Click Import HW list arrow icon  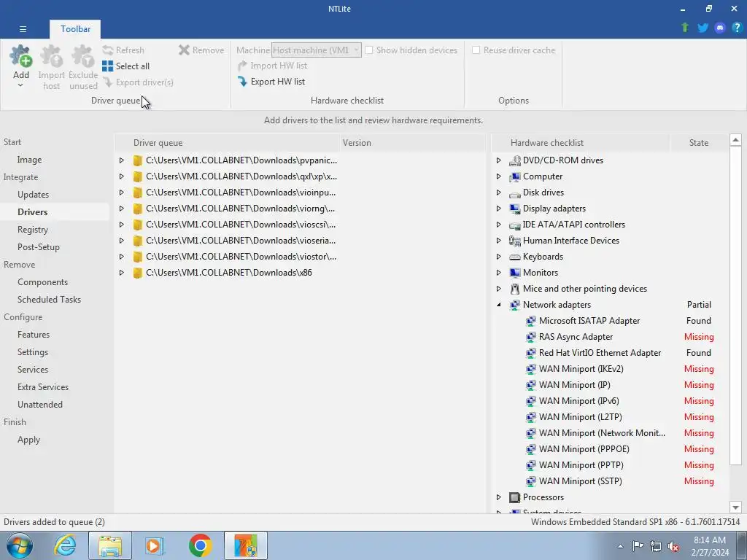(x=242, y=66)
